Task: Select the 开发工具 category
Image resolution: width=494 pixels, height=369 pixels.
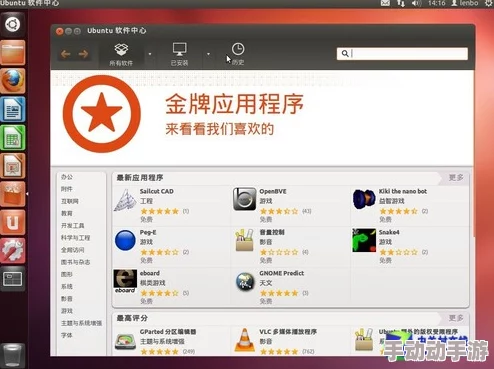Action: point(73,226)
